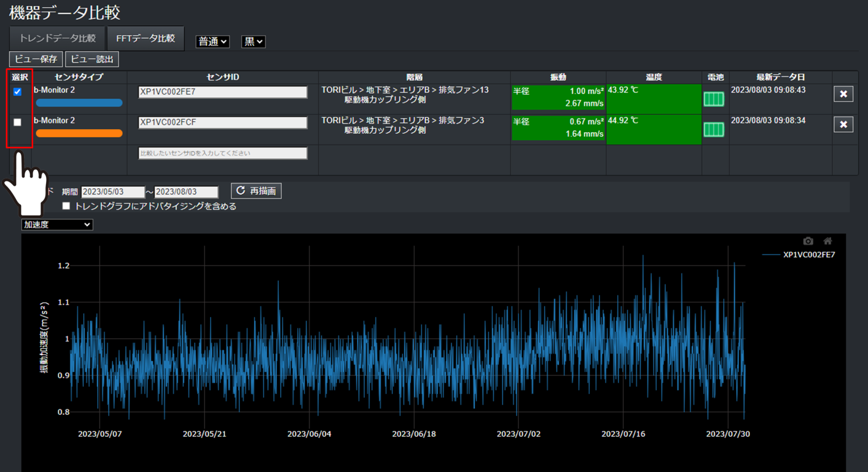The width and height of the screenshot is (868, 472).
Task: Click the 振動 column header
Action: pos(558,77)
